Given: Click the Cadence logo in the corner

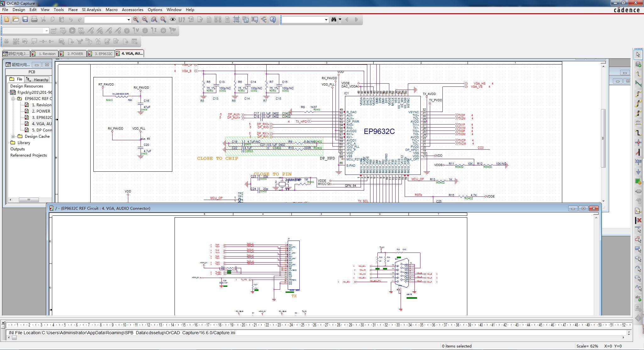Looking at the screenshot, I should 628,10.
